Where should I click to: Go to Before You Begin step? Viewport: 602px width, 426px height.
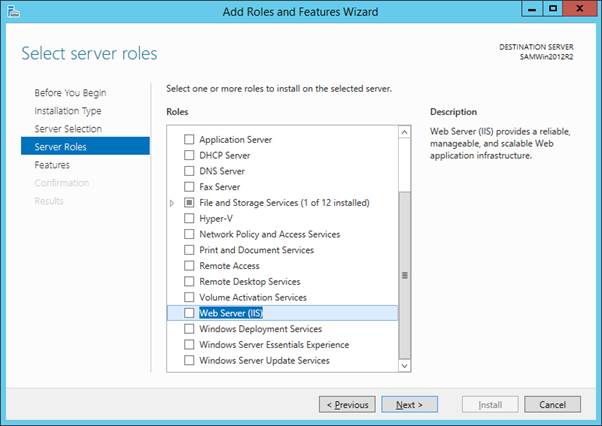pos(70,93)
